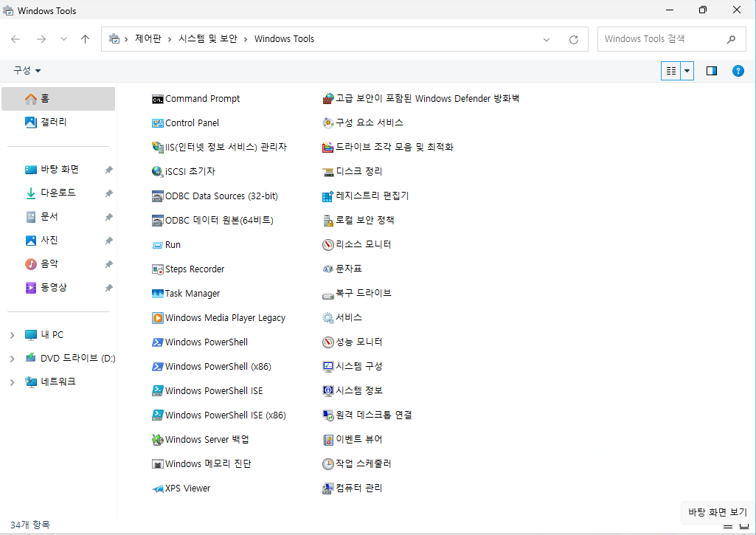This screenshot has width=756, height=535.
Task: Click the search magnifier icon
Action: 731,39
